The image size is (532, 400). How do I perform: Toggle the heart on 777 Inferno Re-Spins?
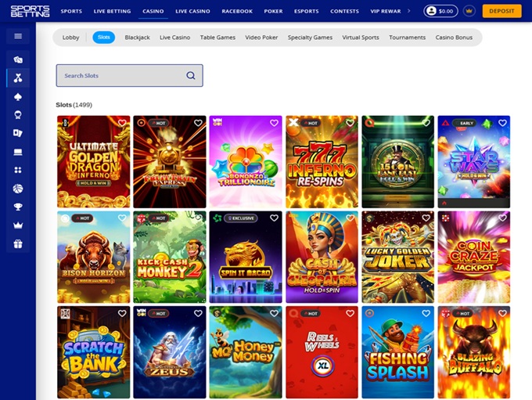coord(350,123)
